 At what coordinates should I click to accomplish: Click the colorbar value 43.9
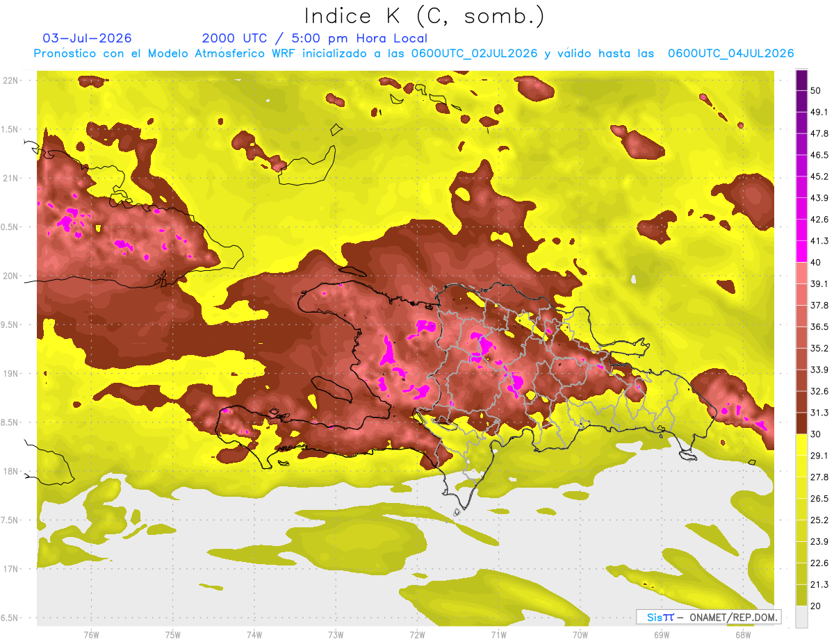tap(818, 198)
